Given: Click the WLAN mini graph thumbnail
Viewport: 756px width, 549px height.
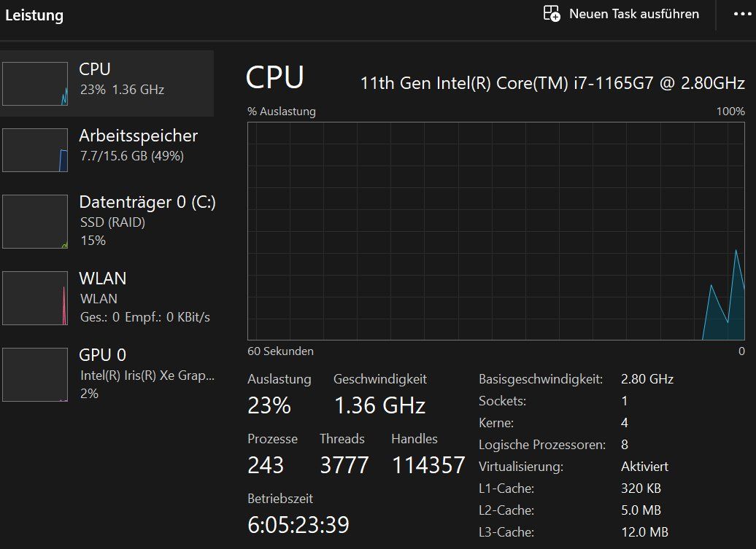Looking at the screenshot, I should (35, 298).
